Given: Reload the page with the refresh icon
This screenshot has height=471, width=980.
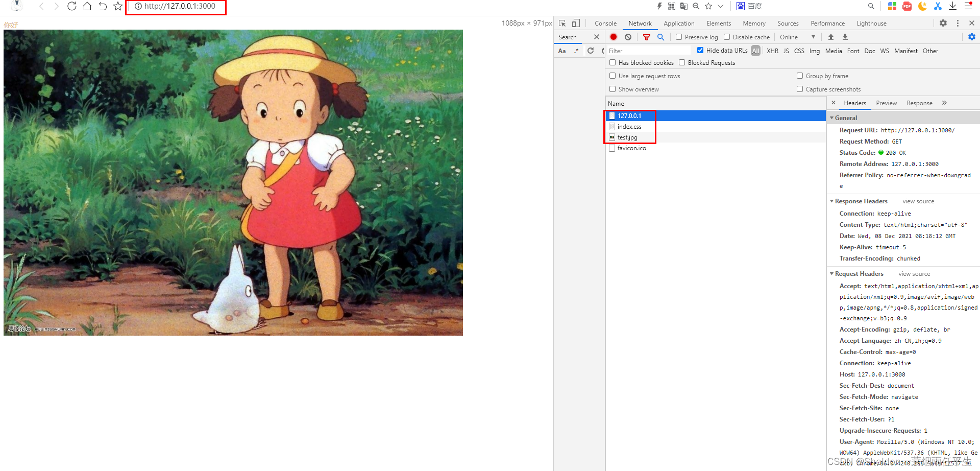Looking at the screenshot, I should (x=72, y=6).
